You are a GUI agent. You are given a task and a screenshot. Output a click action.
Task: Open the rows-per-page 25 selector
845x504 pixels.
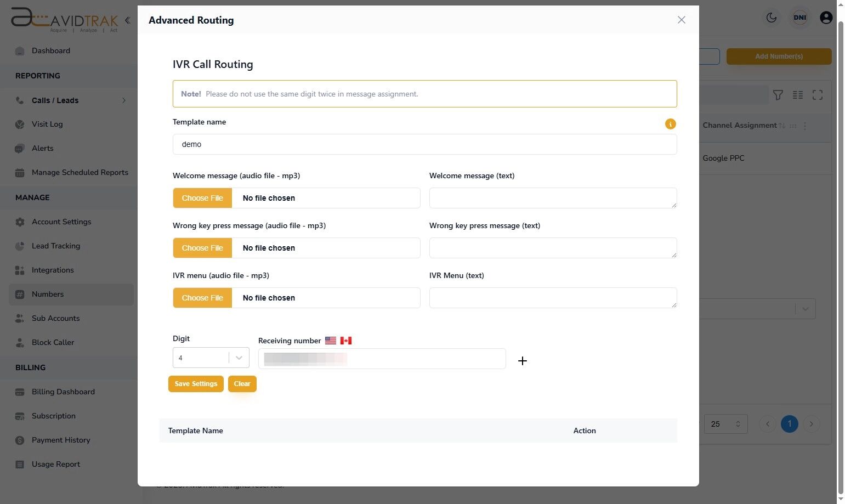(725, 423)
